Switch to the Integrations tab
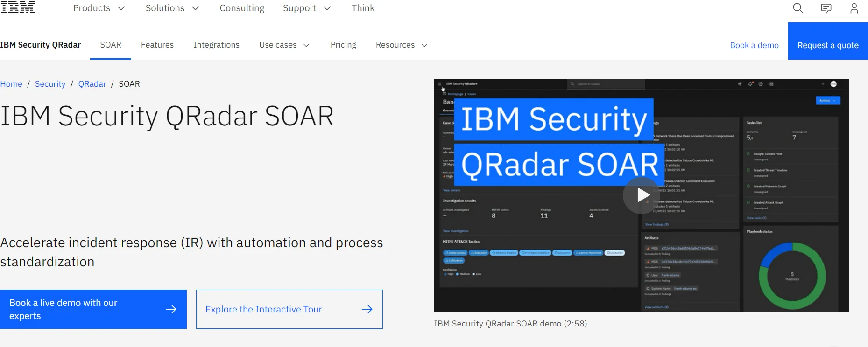The image size is (868, 347). point(216,45)
